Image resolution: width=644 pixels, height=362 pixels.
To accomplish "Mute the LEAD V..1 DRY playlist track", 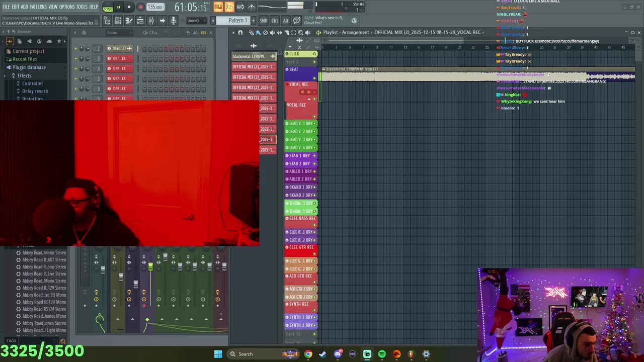I will pyautogui.click(x=314, y=124).
